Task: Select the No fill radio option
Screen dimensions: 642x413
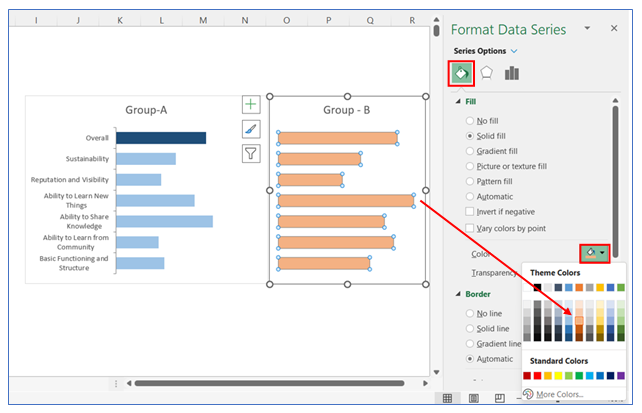Action: tap(471, 120)
